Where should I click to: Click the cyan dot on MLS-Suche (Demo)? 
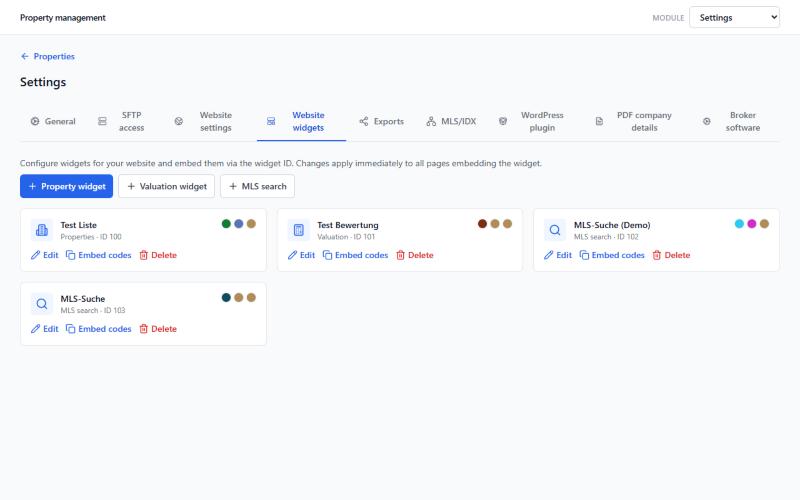(x=739, y=223)
